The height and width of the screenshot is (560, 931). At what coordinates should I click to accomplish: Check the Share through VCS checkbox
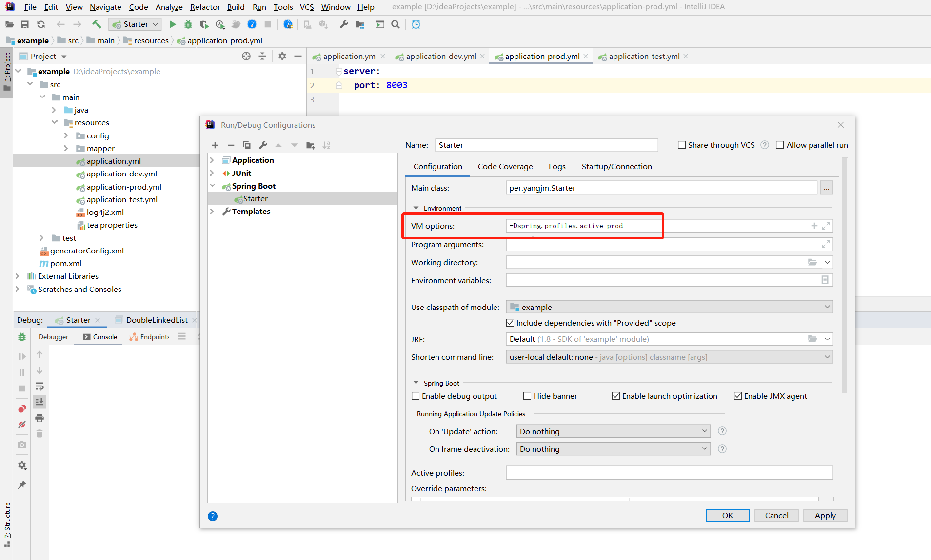pyautogui.click(x=682, y=145)
